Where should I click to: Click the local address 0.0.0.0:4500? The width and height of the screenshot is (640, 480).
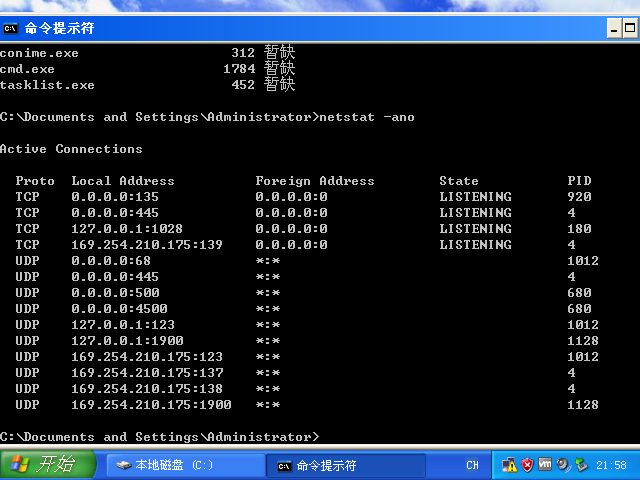coord(119,309)
